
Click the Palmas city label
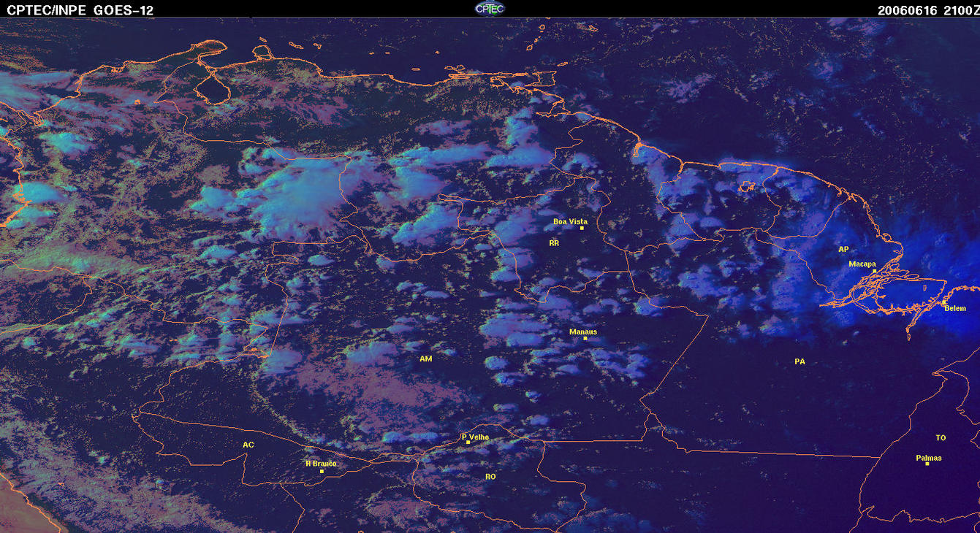929,458
